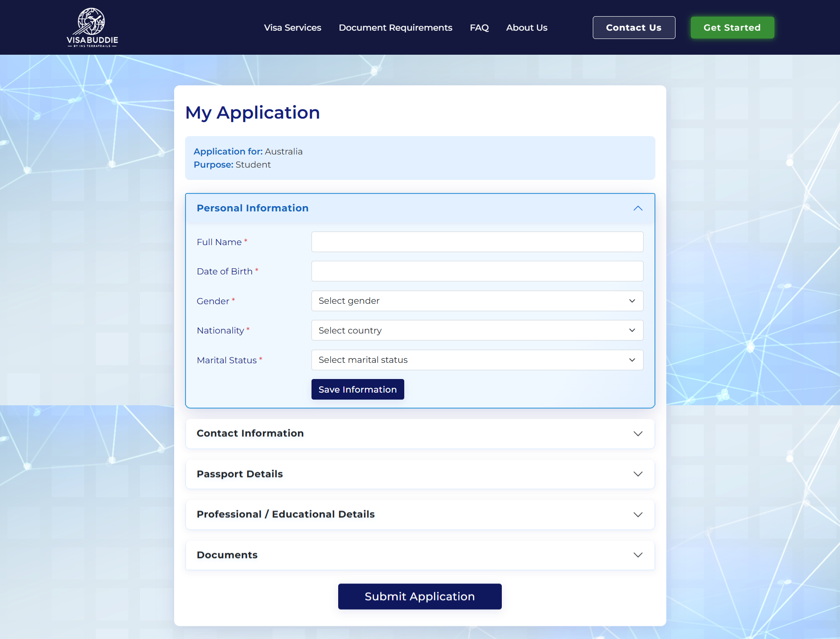Open the Select country nationality dropdown
Image resolution: width=840 pixels, height=639 pixels.
(477, 330)
